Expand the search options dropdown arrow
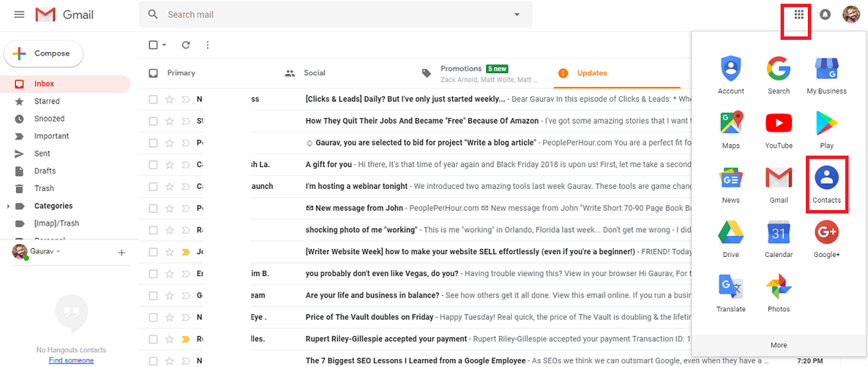This screenshot has height=367, width=868. [x=516, y=14]
